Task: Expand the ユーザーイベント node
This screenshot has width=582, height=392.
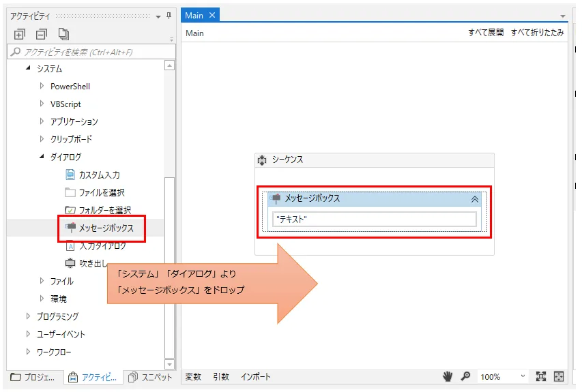Action: tap(28, 334)
